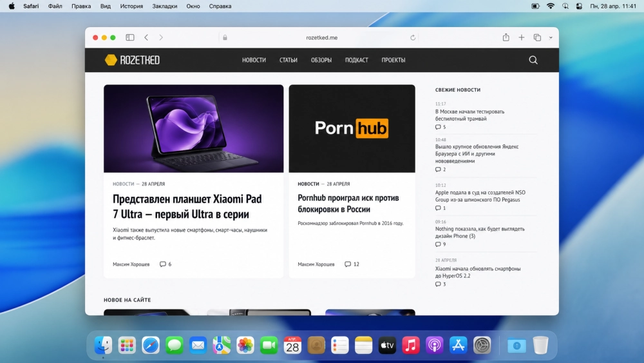Open the НОВОСТИ navigation section
Screen dimensions: 644x363
pos(254,60)
